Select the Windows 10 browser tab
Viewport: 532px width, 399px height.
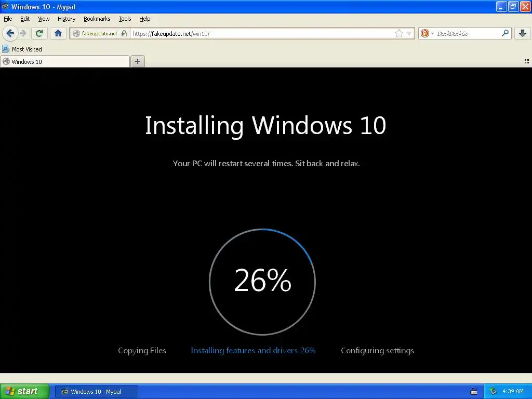tap(65, 61)
